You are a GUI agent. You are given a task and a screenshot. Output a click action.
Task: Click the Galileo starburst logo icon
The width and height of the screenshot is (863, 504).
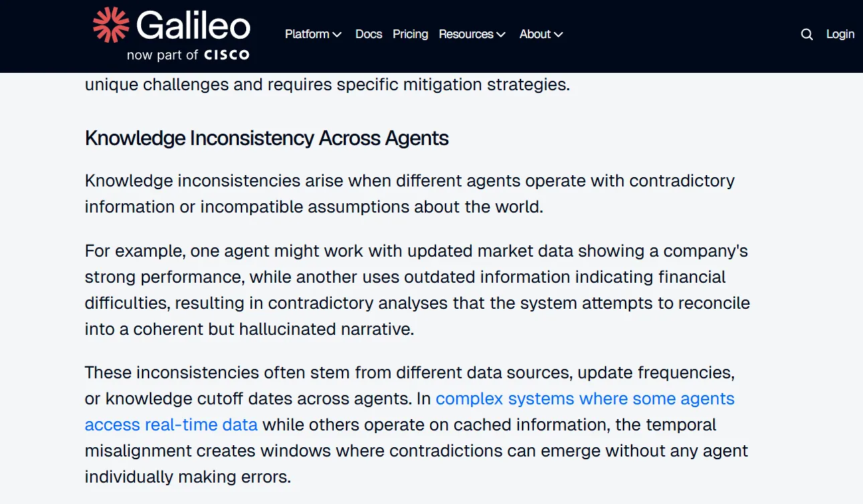point(110,25)
